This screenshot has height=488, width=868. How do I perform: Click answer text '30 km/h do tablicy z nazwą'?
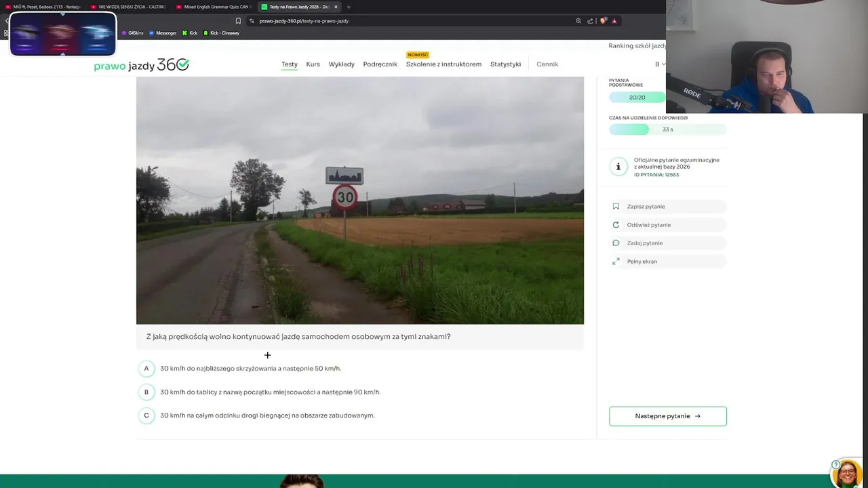[x=270, y=392]
